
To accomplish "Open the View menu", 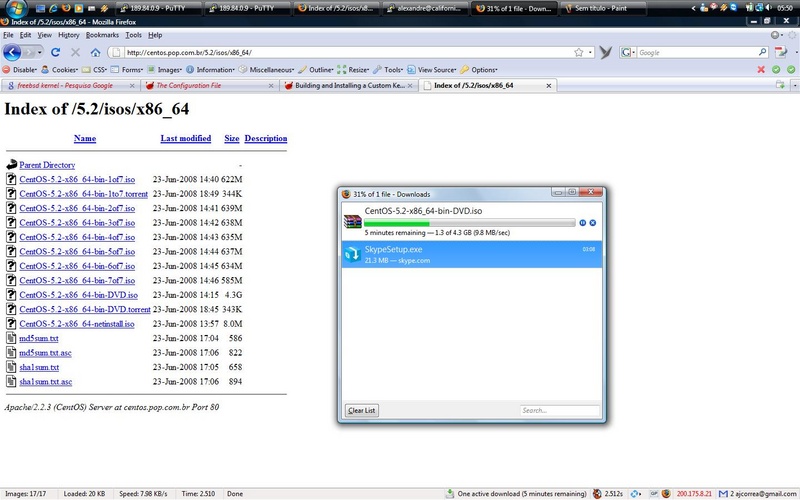I will 44,35.
